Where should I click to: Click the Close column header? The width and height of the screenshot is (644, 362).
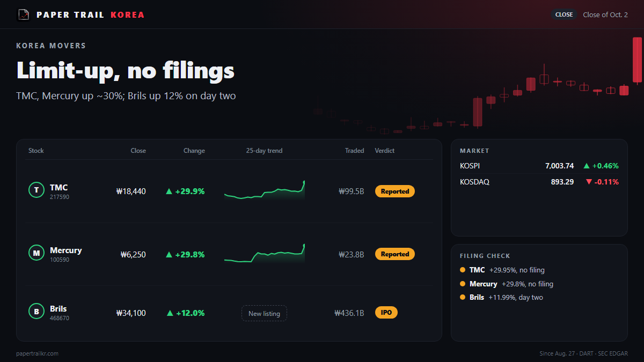[x=138, y=151]
